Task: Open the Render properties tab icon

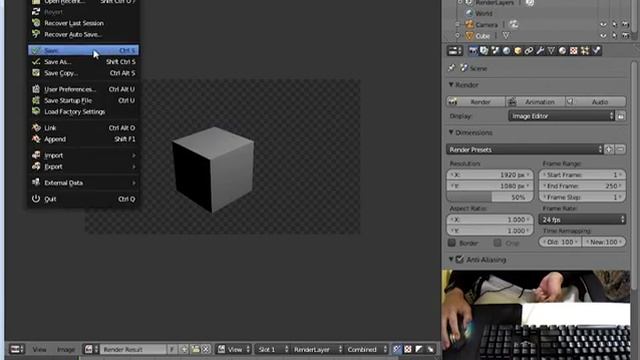Action: click(473, 51)
